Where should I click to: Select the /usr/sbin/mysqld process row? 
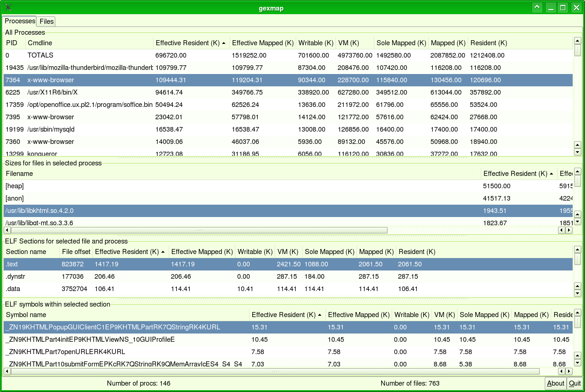coord(51,129)
